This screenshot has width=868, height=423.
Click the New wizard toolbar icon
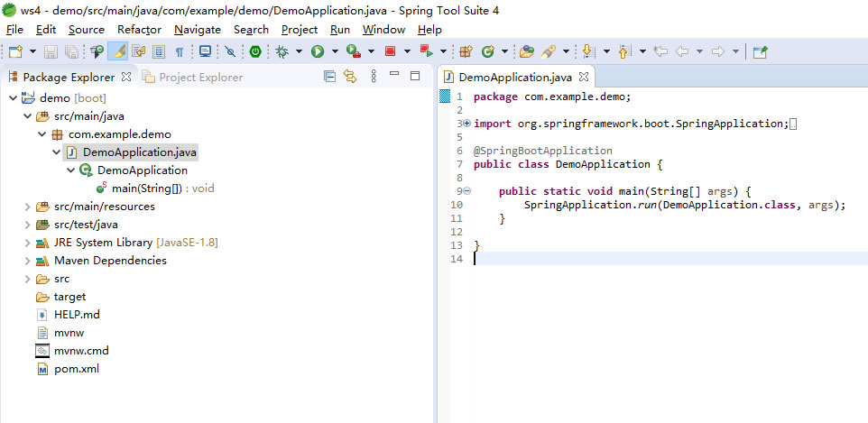pyautogui.click(x=15, y=52)
